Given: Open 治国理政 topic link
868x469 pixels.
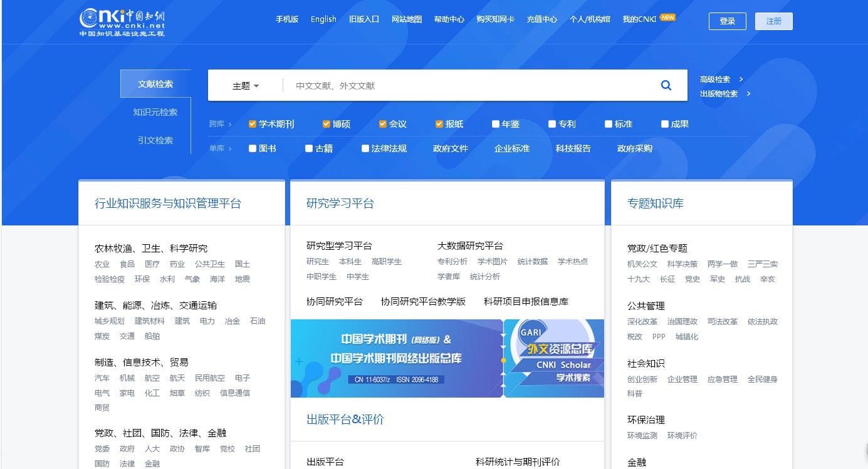Looking at the screenshot, I should pos(682,322).
